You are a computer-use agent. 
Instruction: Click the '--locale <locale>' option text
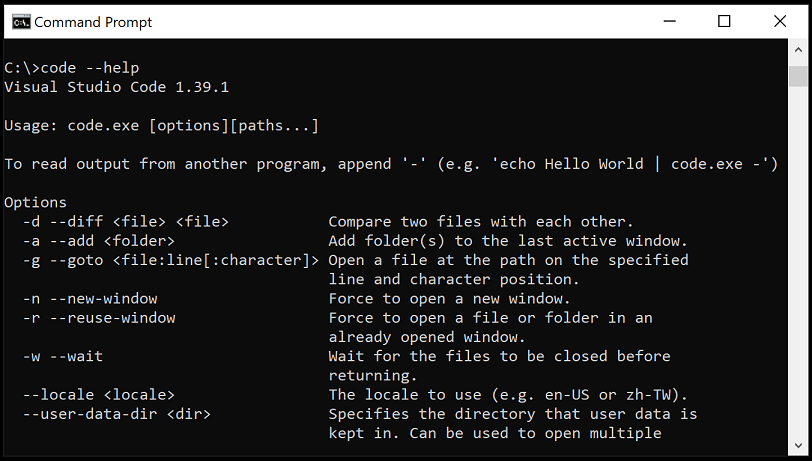[99, 394]
